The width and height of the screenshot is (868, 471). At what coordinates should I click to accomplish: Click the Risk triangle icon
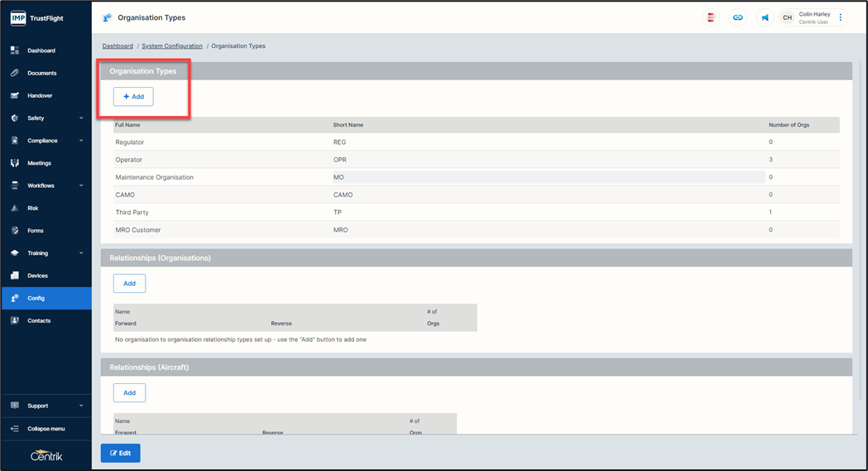coord(15,208)
